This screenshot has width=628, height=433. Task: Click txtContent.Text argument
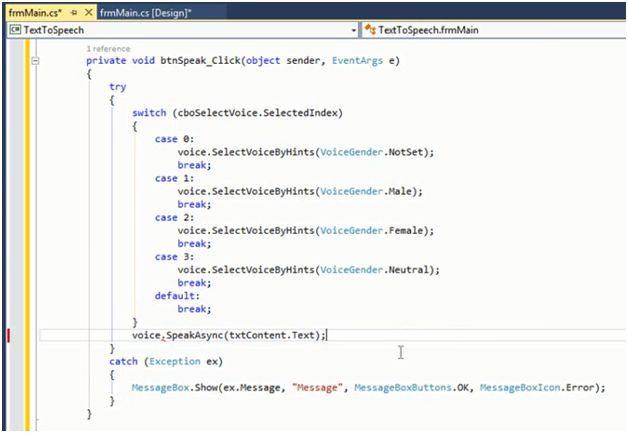[272, 335]
